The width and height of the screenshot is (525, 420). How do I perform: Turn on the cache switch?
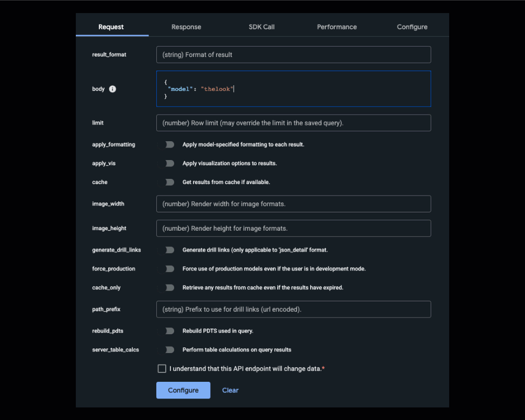point(166,182)
